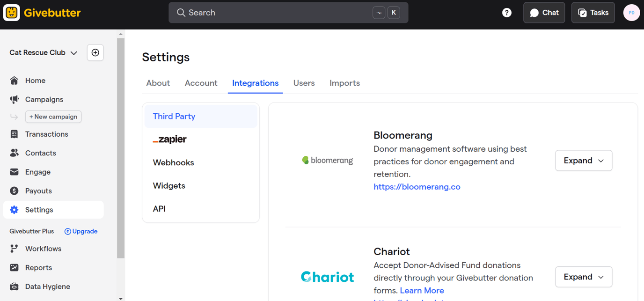Click the user avatar profile icon
Viewport: 644px width, 301px height.
631,13
